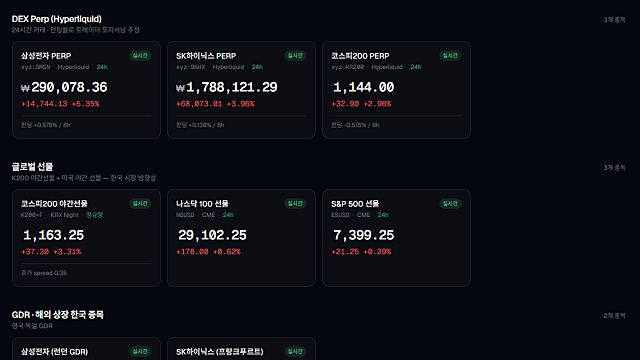Click the 3개 종목 count beside DEX Perp

coord(614,20)
